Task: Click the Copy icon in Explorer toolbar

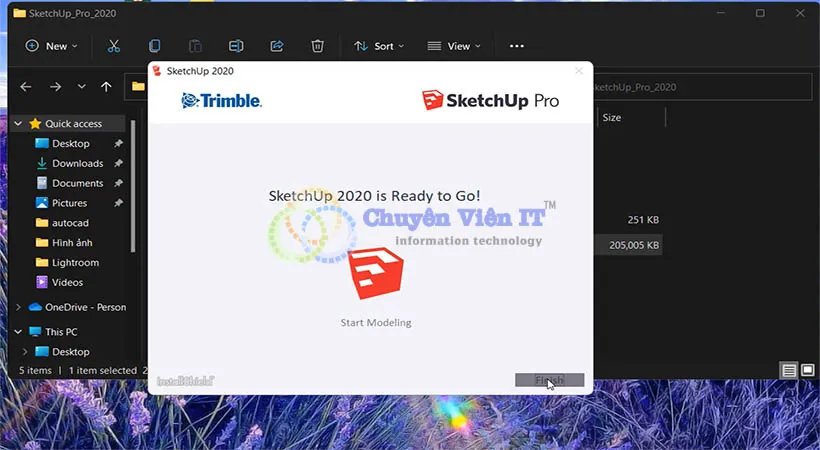Action: 154,46
